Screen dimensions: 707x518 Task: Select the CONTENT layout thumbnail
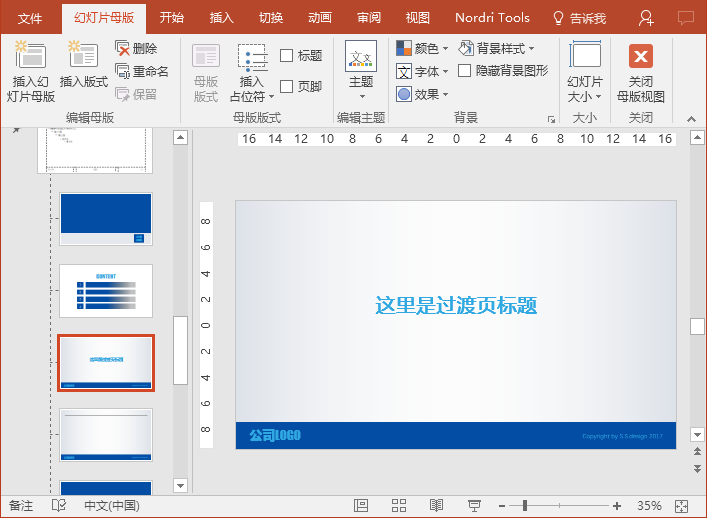[x=106, y=291]
